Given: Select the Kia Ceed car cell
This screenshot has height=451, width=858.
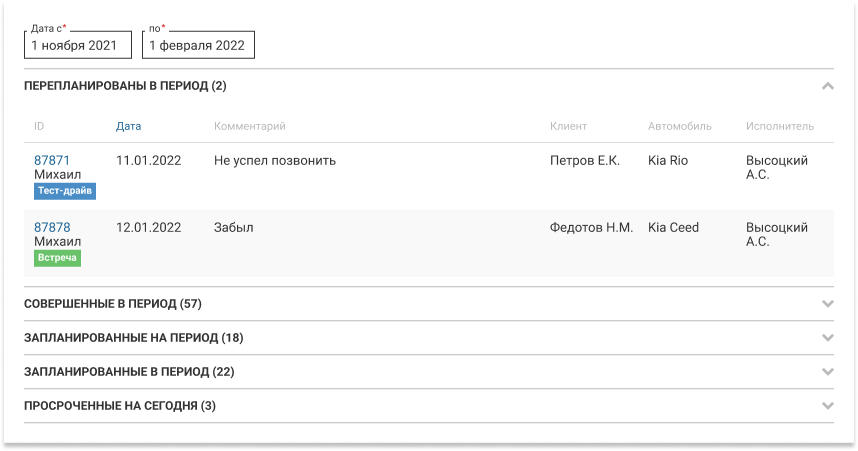Looking at the screenshot, I should pos(673,227).
